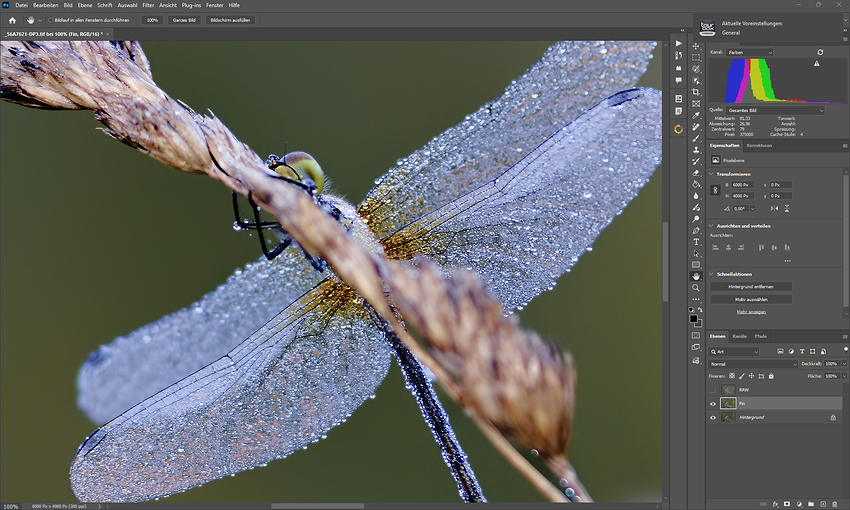This screenshot has height=510, width=850.
Task: Open the Quelle Gesamtes Bild dropdown
Action: click(775, 111)
